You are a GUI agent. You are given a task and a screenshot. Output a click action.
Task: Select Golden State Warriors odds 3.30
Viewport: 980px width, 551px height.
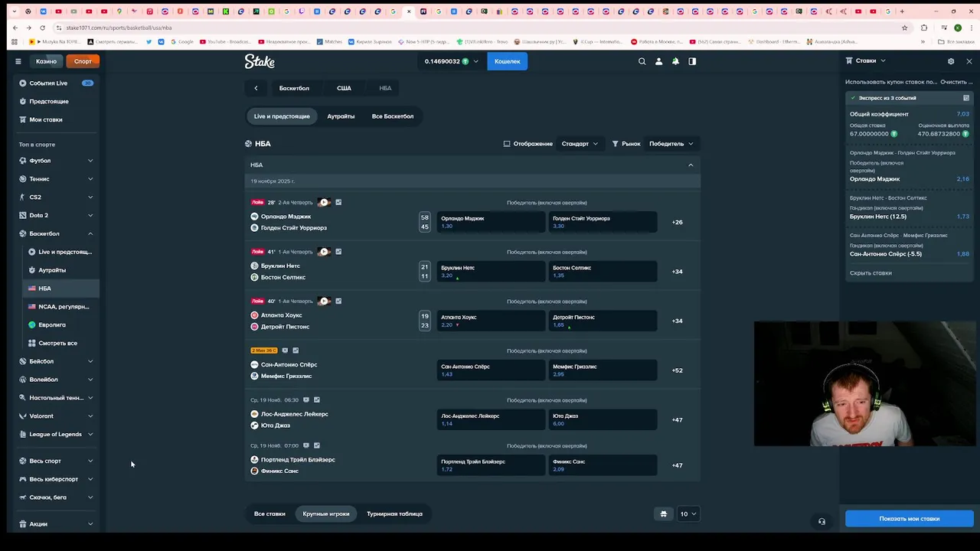(x=603, y=222)
